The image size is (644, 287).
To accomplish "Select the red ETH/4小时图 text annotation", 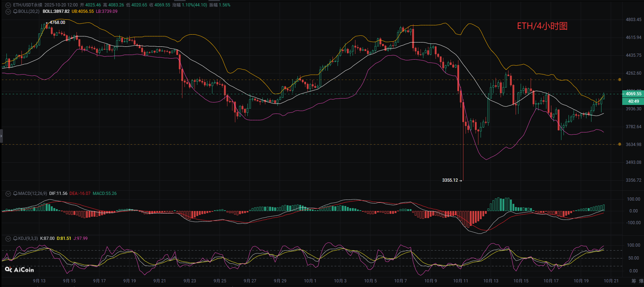I will point(542,26).
